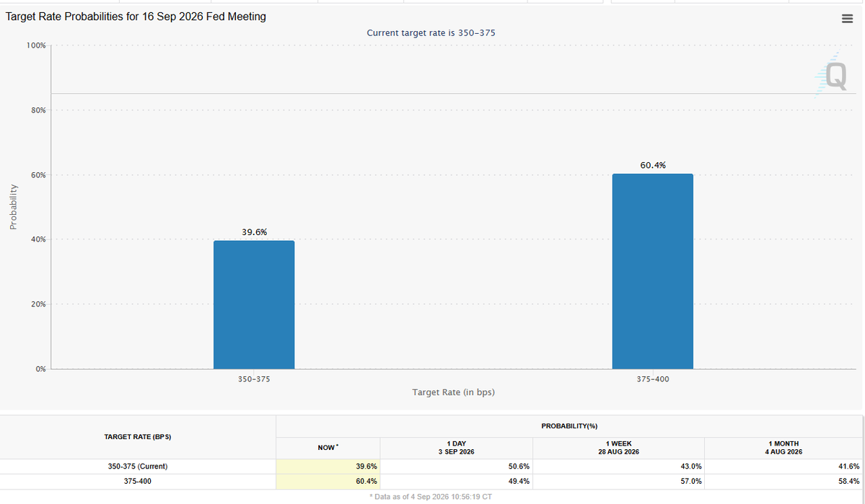
Task: Click the 100% y-axis label
Action: coord(36,45)
